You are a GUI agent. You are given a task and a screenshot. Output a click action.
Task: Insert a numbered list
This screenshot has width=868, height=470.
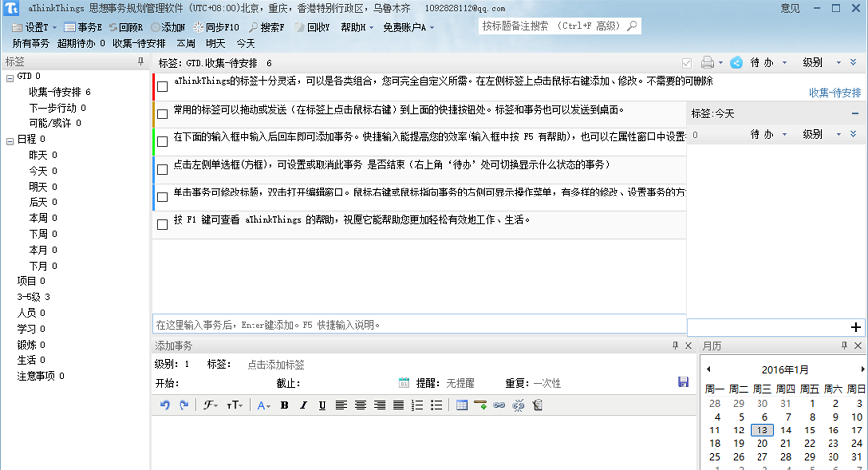(417, 405)
